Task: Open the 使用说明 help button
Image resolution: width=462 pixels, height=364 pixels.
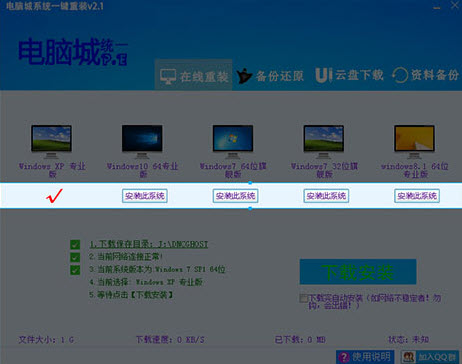Action: (x=365, y=357)
